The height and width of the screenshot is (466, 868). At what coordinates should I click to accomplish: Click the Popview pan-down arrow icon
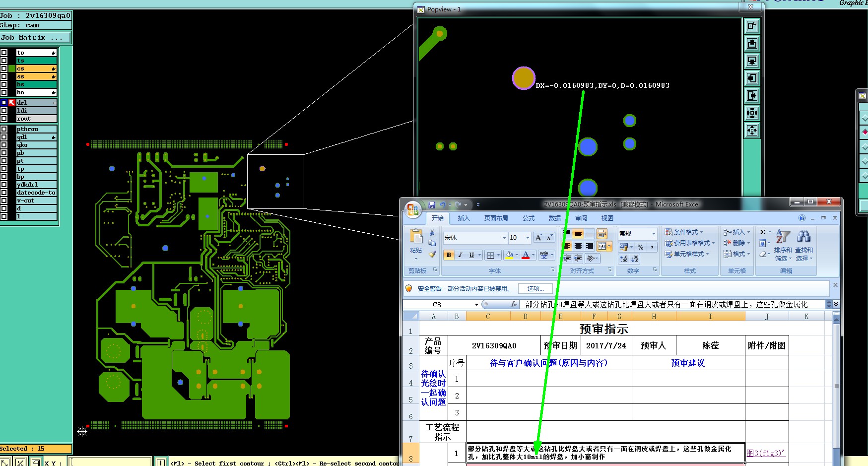(752, 61)
